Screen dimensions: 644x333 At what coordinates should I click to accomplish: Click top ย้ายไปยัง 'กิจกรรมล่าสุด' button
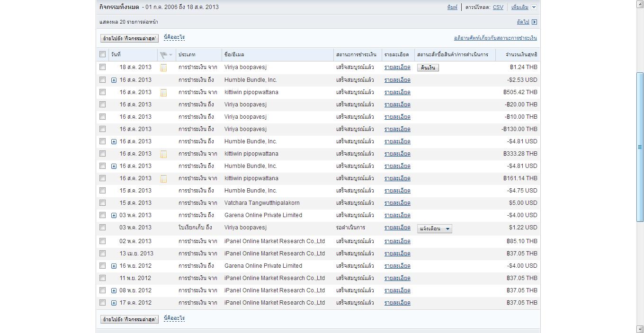(129, 38)
